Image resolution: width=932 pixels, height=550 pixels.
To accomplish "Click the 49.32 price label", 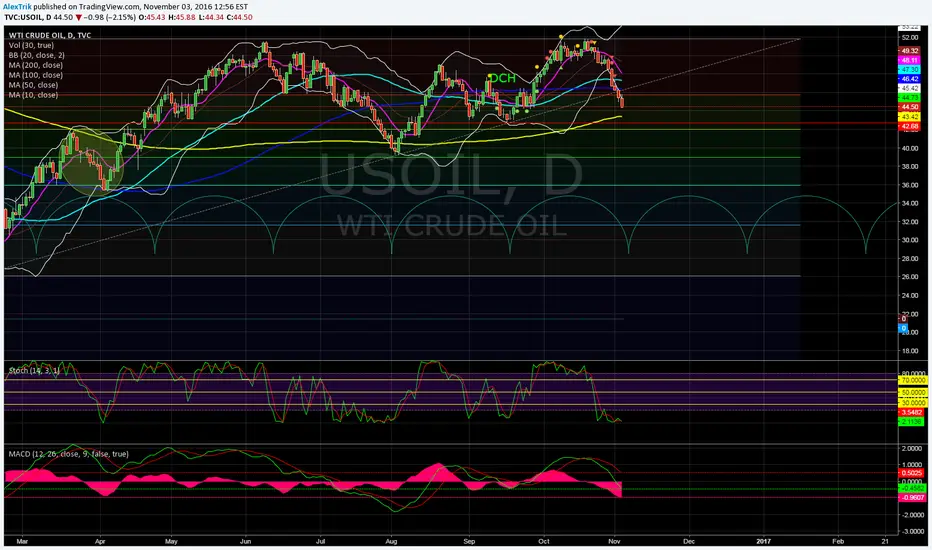I will (x=910, y=51).
